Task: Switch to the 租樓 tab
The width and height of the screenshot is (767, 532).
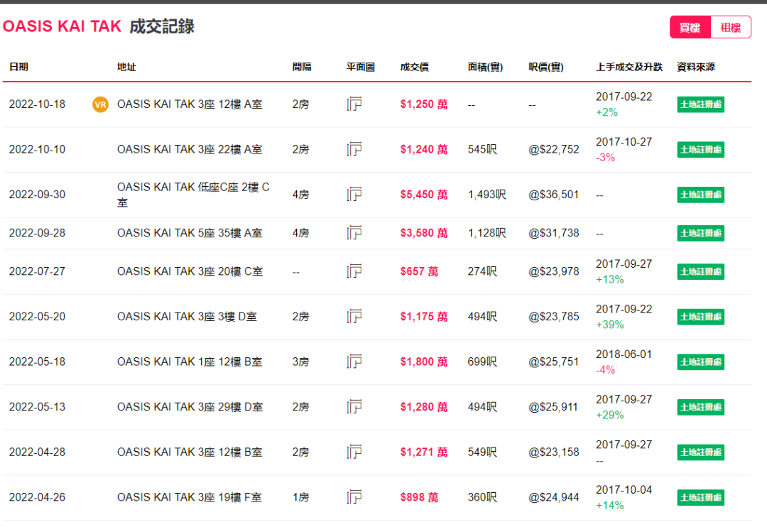Action: click(x=730, y=28)
